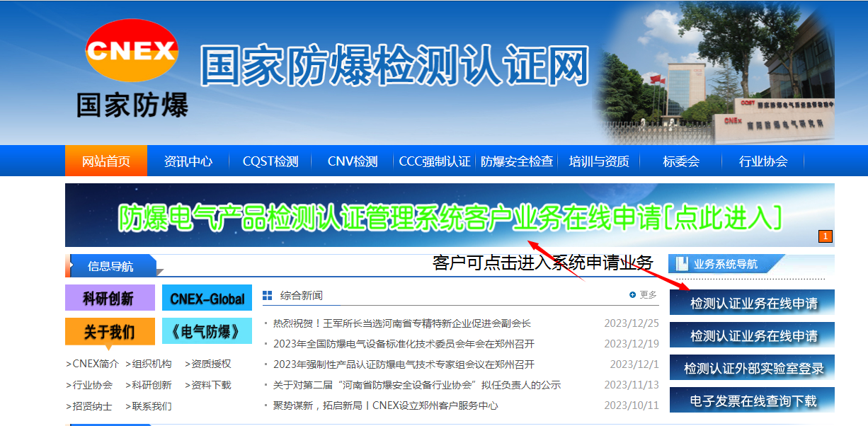Click the date 2023/11/13
The width and height of the screenshot is (868, 426).
point(632,385)
